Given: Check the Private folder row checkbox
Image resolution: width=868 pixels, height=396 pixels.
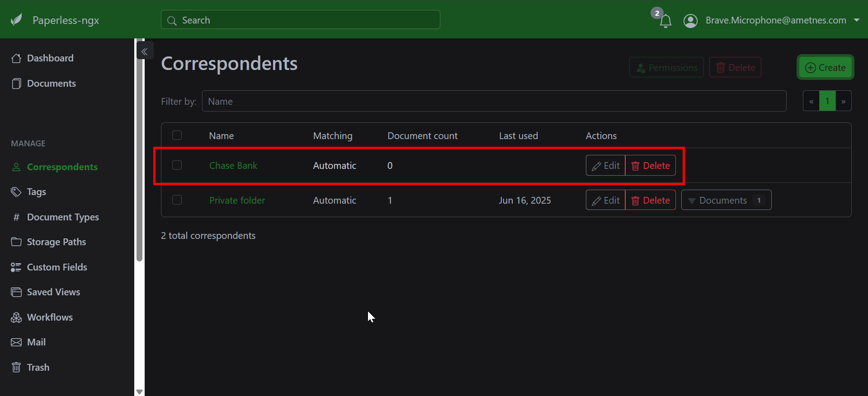Looking at the screenshot, I should point(177,200).
